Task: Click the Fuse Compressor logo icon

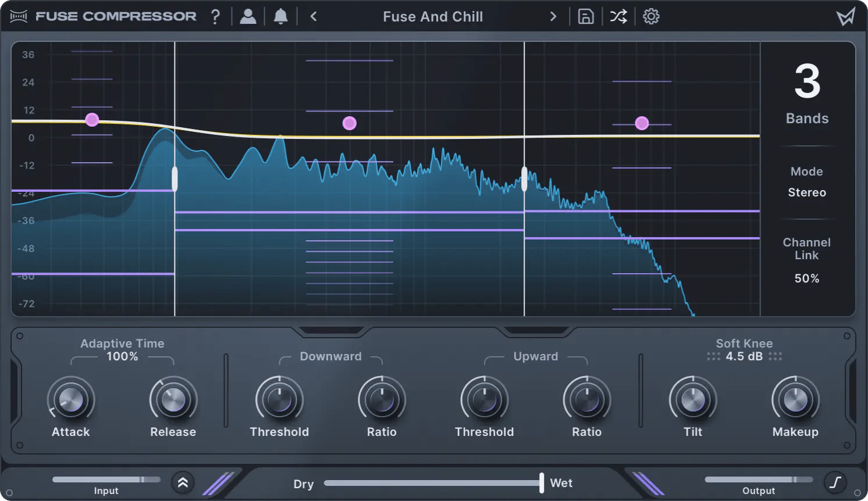Action: 19,16
